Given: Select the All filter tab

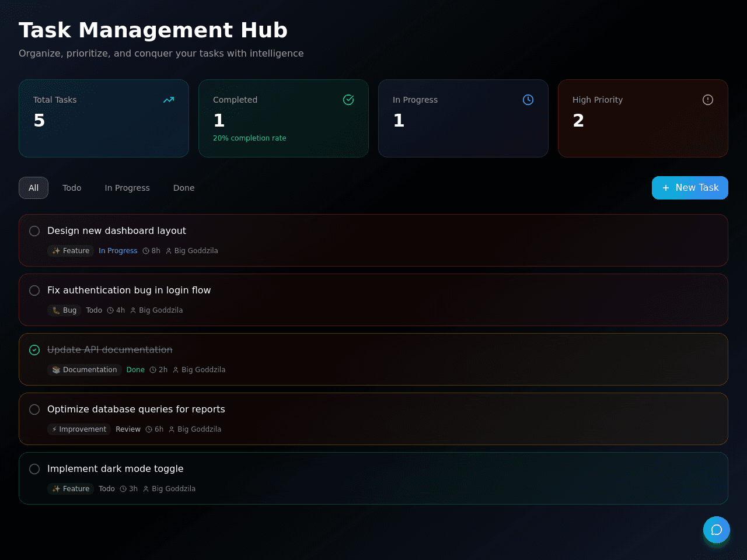Looking at the screenshot, I should point(33,188).
